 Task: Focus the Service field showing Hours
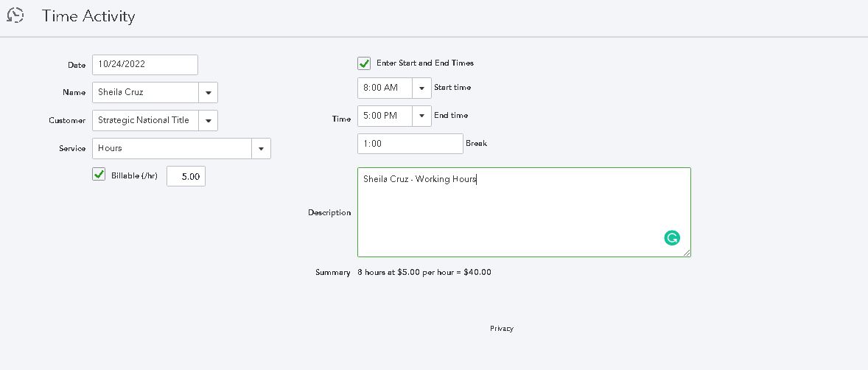click(172, 149)
